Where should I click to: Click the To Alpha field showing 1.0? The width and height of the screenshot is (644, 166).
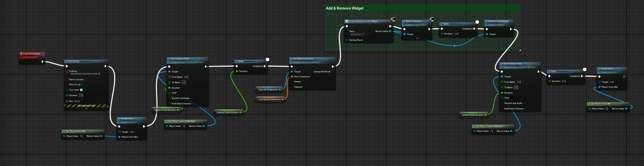183,82
